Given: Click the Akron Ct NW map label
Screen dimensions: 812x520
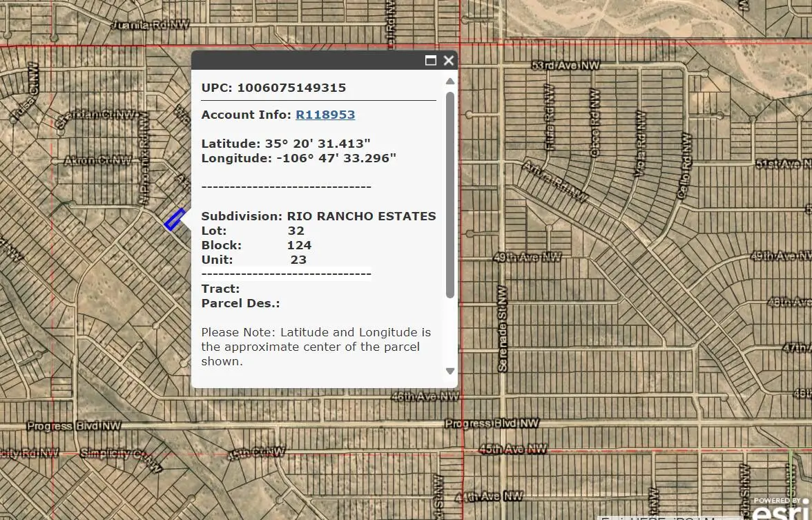Looking at the screenshot, I should click(97, 160).
